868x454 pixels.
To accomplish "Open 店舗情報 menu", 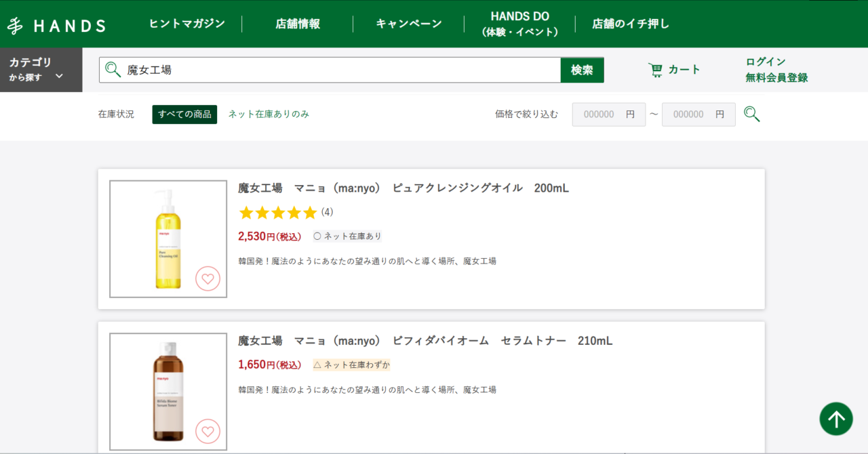I will 298,24.
